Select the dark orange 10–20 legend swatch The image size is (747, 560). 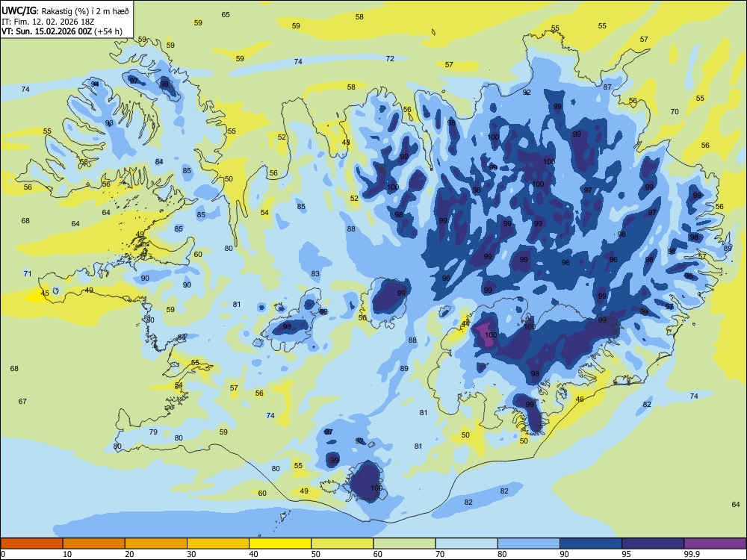(94, 544)
